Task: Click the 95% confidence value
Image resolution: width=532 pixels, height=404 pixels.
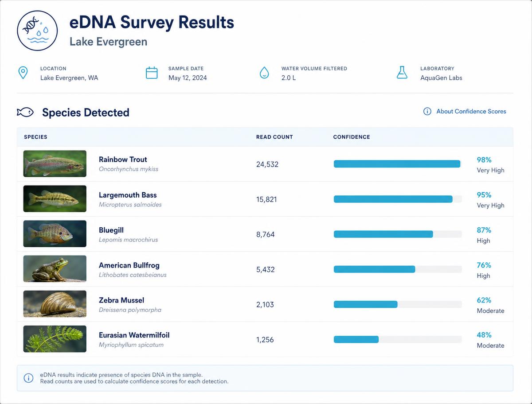Action: tap(484, 195)
